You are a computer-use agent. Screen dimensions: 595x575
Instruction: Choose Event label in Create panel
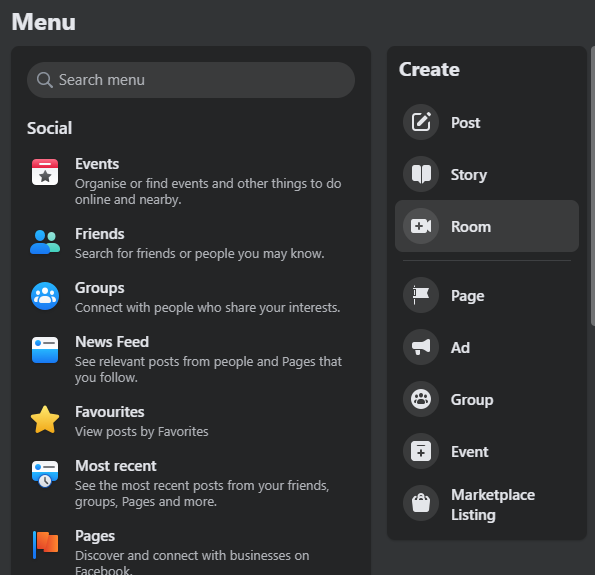470,452
